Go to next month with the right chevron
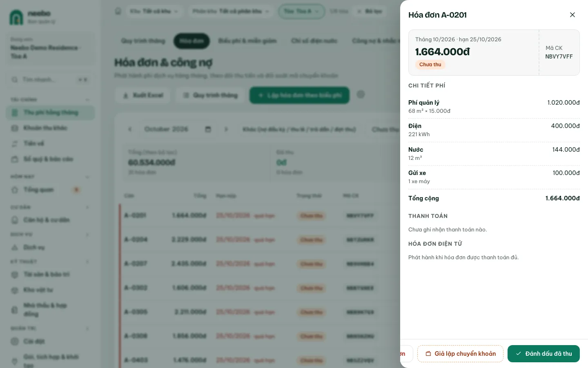This screenshot has width=588, height=368. 226,129
